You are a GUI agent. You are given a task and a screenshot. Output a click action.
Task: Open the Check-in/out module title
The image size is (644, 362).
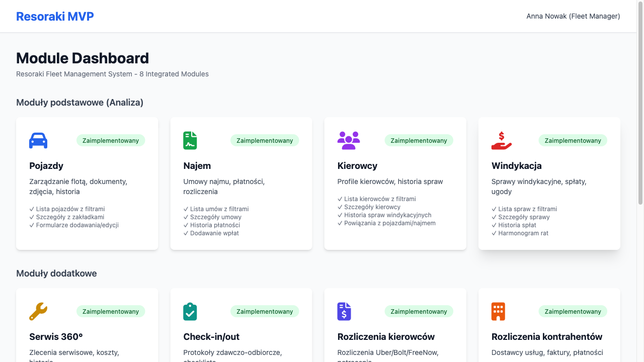pos(211,337)
